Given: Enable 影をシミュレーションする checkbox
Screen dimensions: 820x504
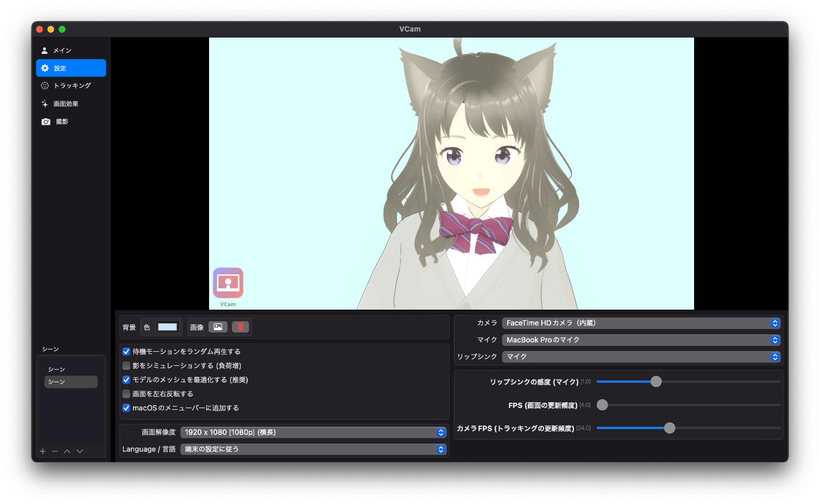Looking at the screenshot, I should tap(126, 366).
